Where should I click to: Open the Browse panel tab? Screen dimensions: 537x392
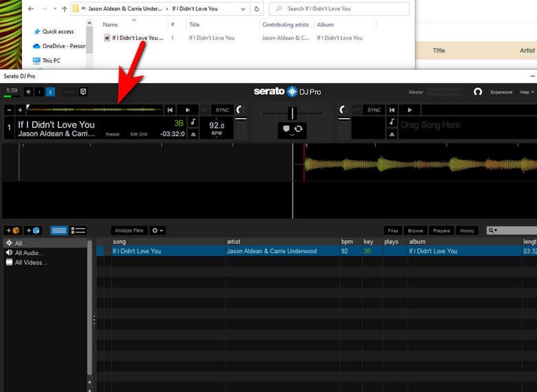[415, 230]
